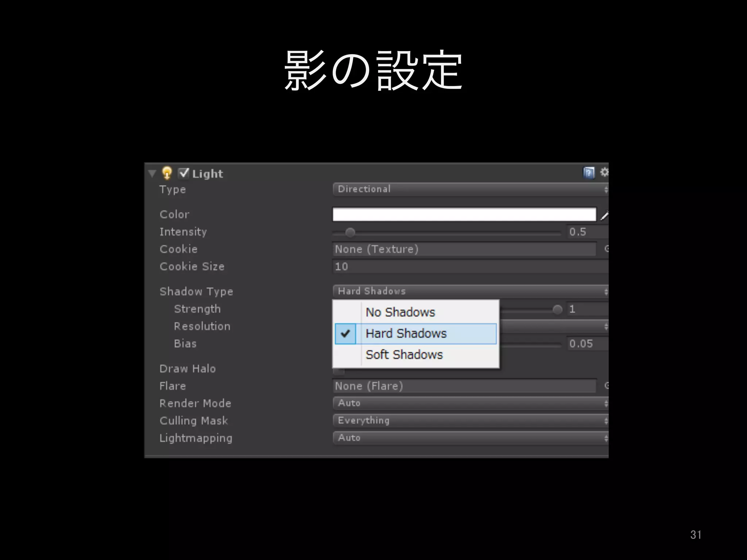
Task: Open the Shadow Type dropdown
Action: point(471,291)
